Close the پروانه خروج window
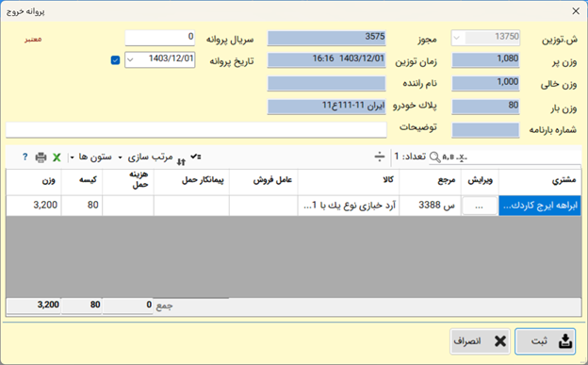588x365 pixels. pyautogui.click(x=576, y=11)
